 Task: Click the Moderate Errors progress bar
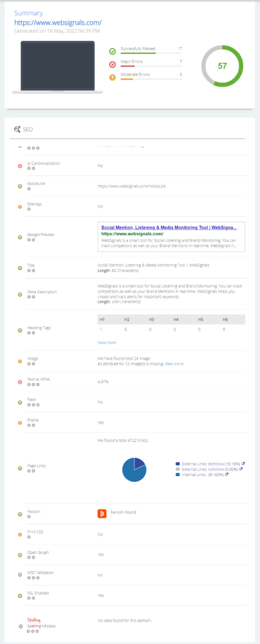[x=151, y=79]
